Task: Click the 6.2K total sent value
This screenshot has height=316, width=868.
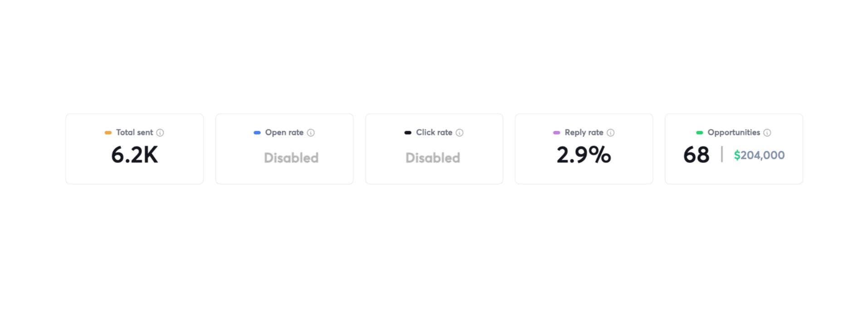Action: click(x=135, y=155)
